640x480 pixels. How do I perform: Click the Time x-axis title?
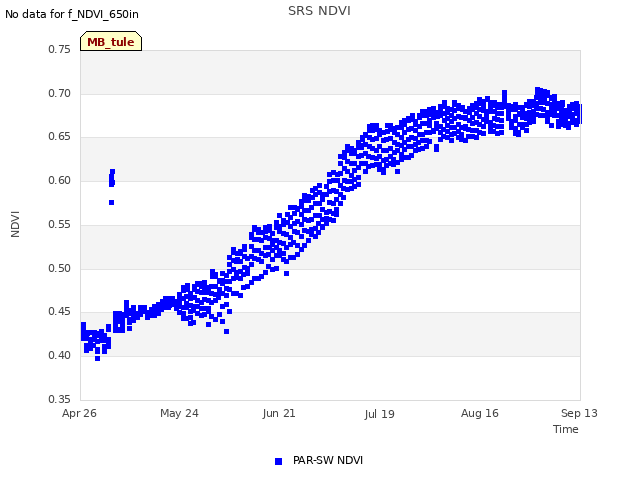(565, 429)
